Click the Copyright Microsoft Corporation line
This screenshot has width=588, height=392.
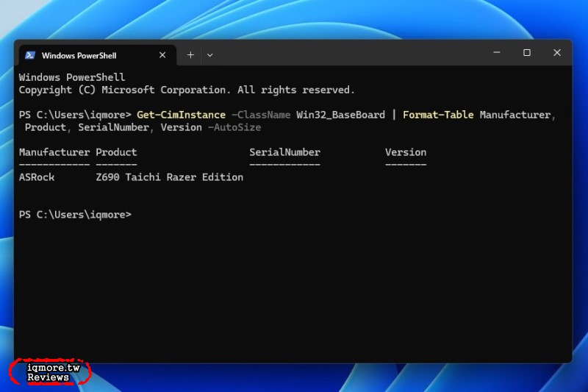187,90
